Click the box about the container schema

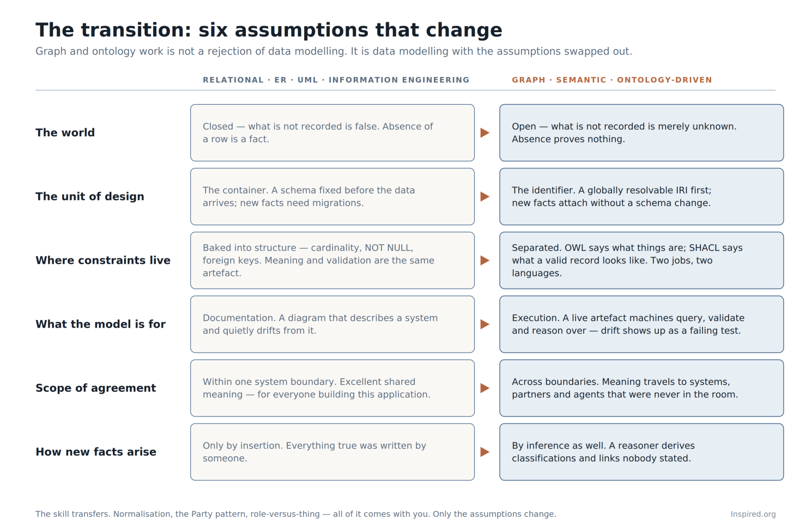click(x=332, y=197)
